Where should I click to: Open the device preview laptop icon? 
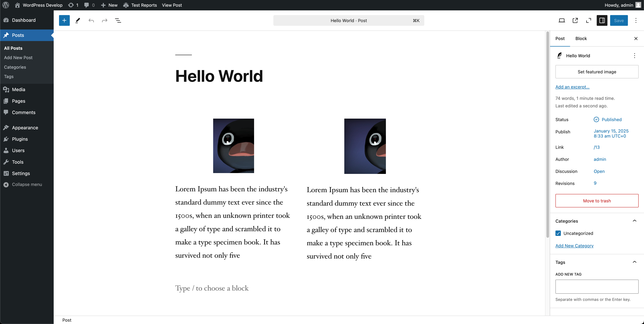[x=561, y=20]
